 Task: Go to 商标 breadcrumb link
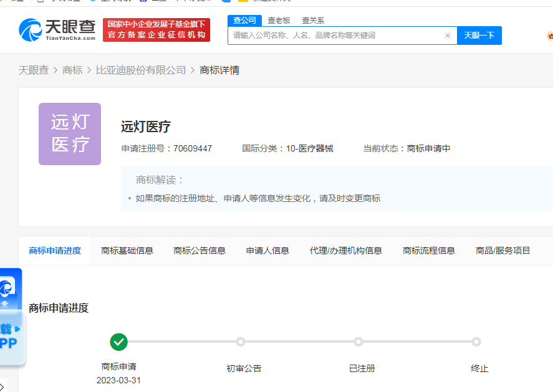[x=72, y=70]
